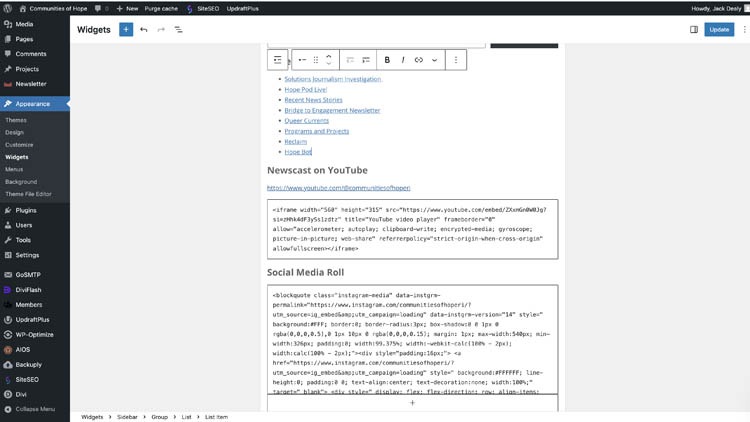Outdent the list item
Image resolution: width=750 pixels, height=422 pixels.
[x=350, y=60]
